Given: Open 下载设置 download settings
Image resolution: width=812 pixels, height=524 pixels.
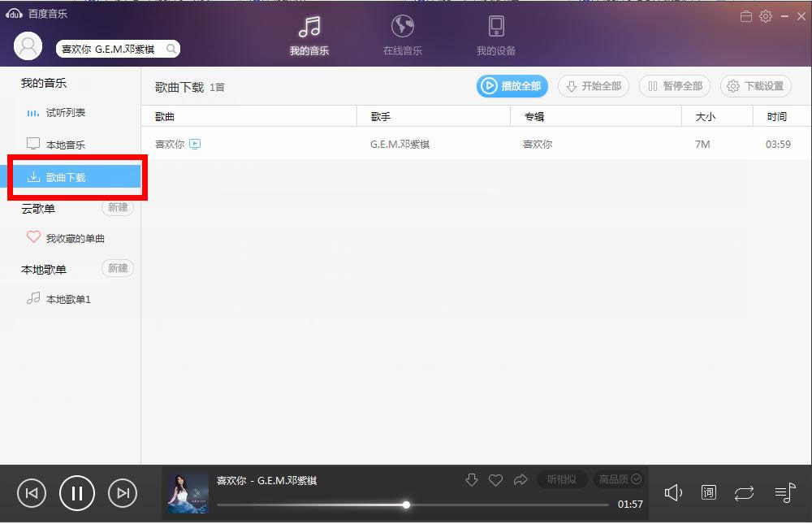Looking at the screenshot, I should pos(755,85).
